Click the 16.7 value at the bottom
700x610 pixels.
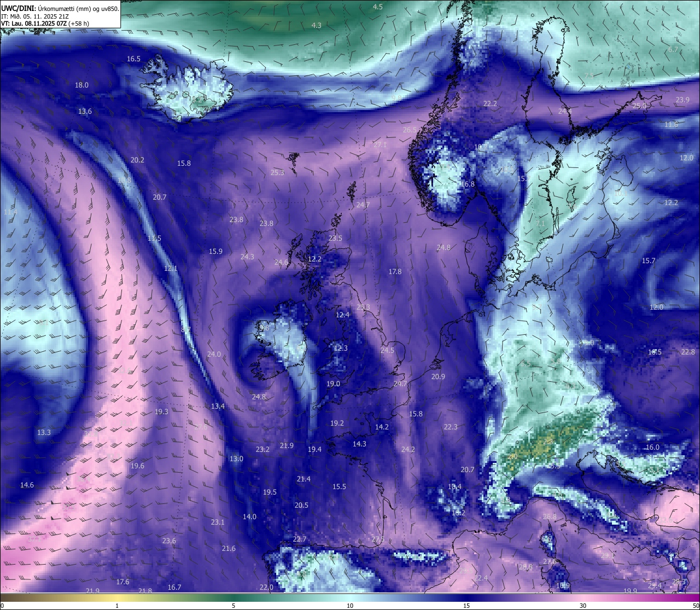click(174, 588)
